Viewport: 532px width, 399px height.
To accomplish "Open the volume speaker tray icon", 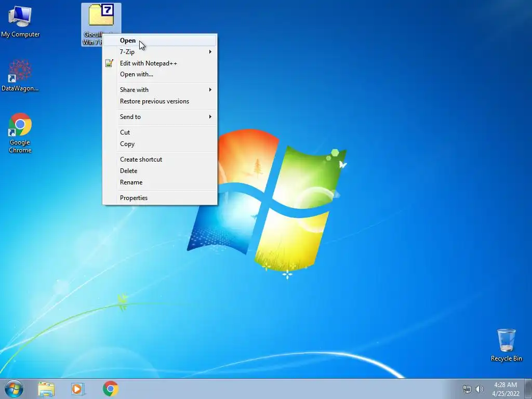I will (480, 389).
